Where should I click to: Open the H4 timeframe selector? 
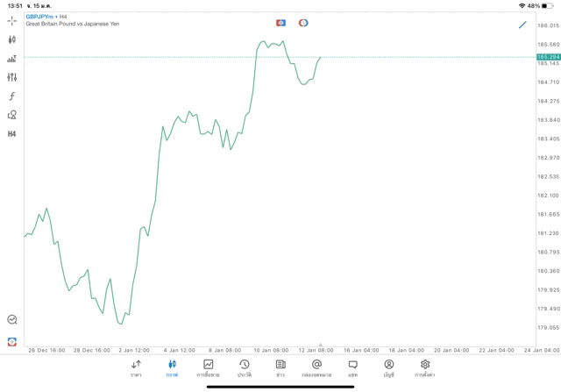(12, 134)
